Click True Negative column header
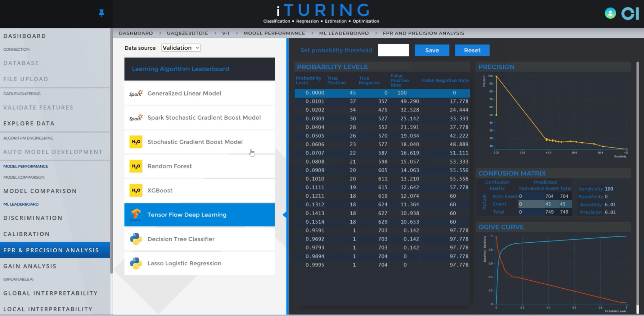The height and width of the screenshot is (316, 644). tap(369, 80)
